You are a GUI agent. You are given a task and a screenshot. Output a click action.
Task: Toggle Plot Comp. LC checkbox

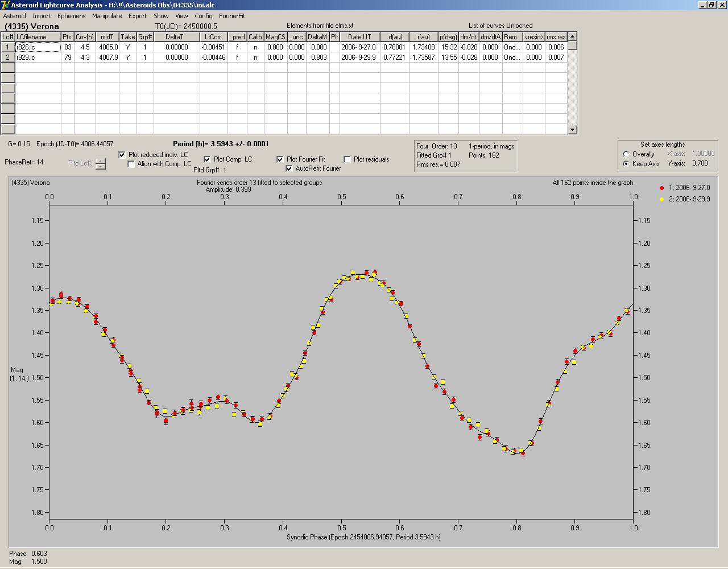pyautogui.click(x=207, y=159)
